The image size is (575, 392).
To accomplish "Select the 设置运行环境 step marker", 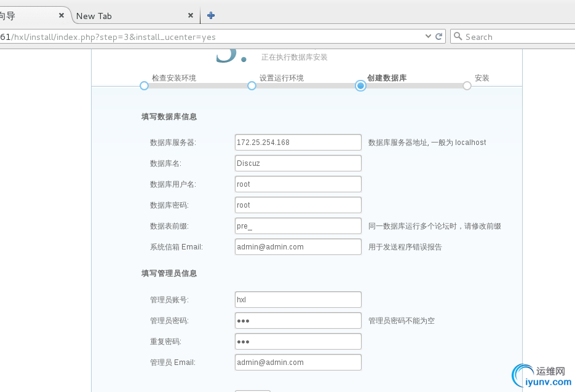I will tap(252, 86).
